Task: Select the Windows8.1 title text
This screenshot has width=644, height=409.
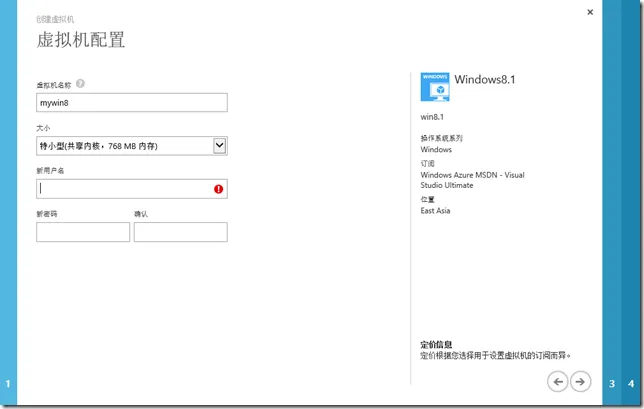Action: tap(485, 80)
